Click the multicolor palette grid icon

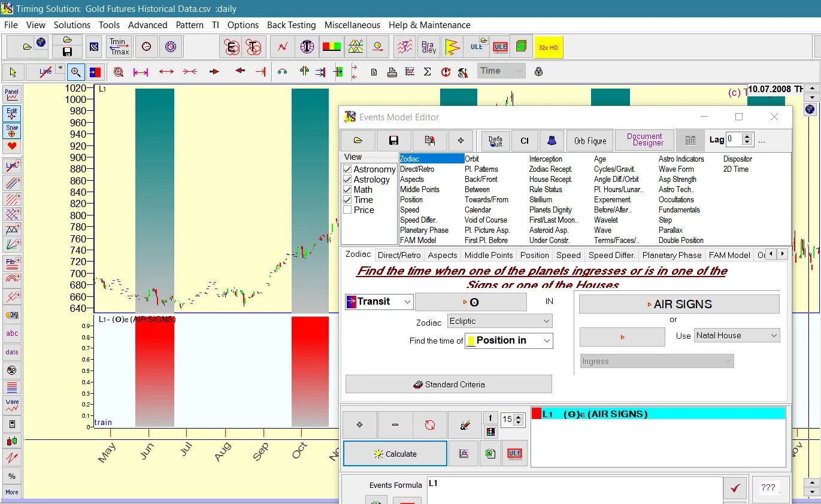click(490, 432)
